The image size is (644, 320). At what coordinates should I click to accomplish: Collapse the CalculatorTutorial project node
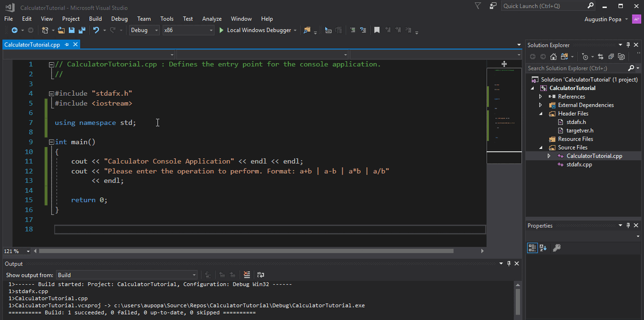(x=533, y=88)
